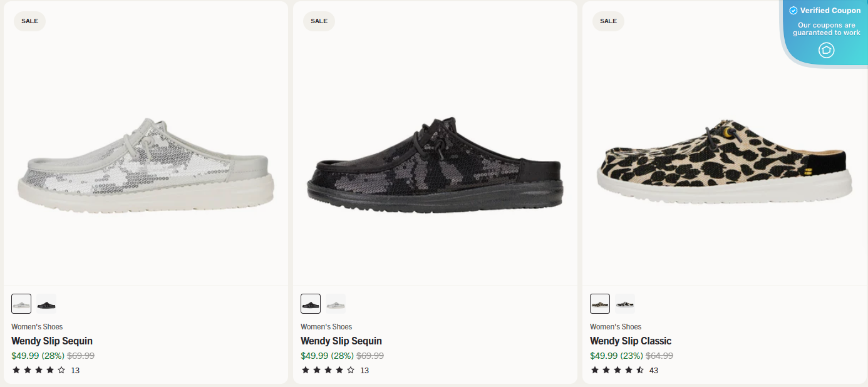The image size is (868, 387).
Task: Click the SALE badge on the leopard print shoe
Action: 608,21
